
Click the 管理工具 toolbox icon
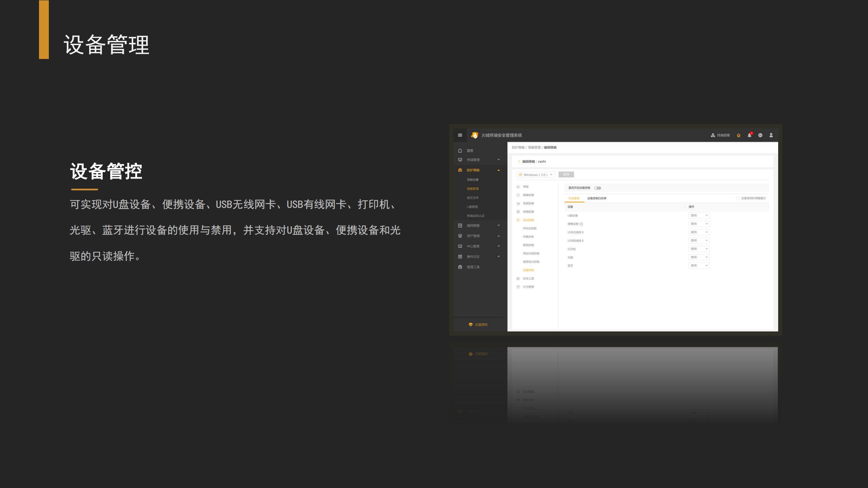click(460, 267)
